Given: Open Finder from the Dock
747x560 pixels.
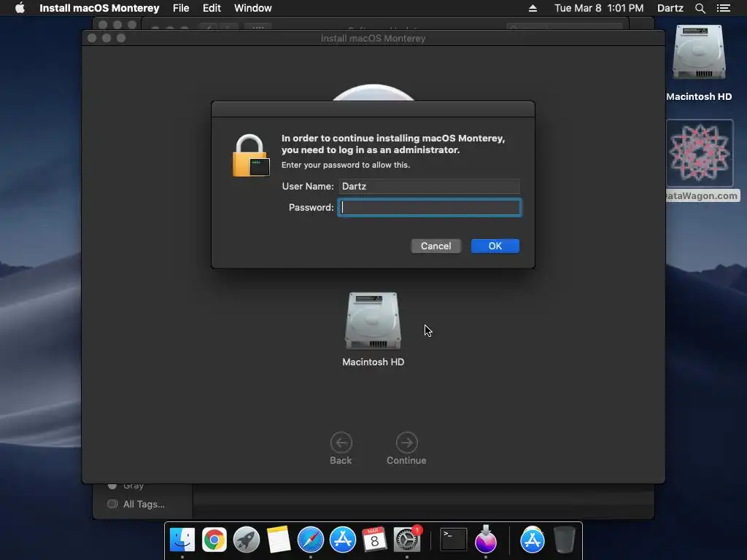Looking at the screenshot, I should click(x=182, y=540).
